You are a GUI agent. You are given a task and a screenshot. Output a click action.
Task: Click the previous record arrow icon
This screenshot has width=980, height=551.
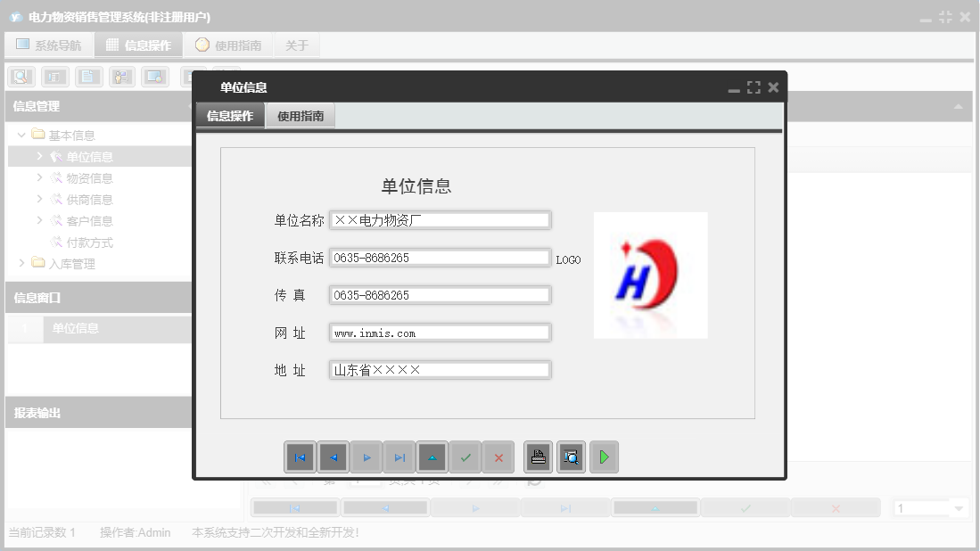[x=334, y=456]
